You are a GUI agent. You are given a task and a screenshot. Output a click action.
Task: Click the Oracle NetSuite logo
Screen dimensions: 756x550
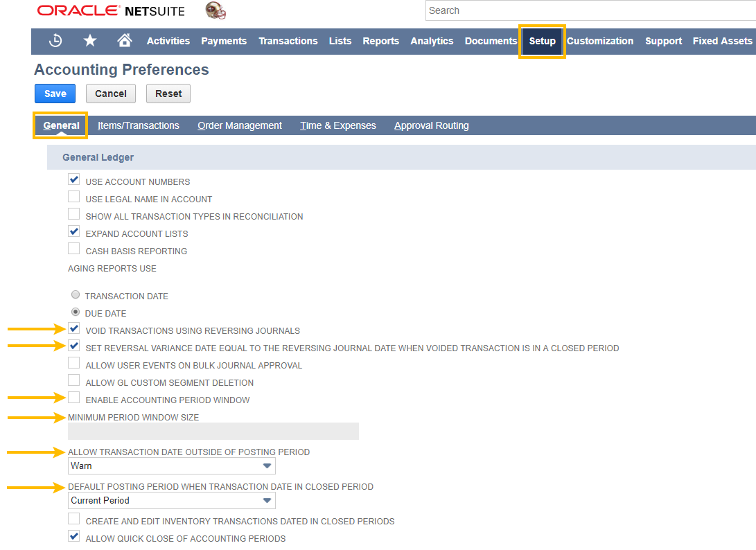[111, 11]
